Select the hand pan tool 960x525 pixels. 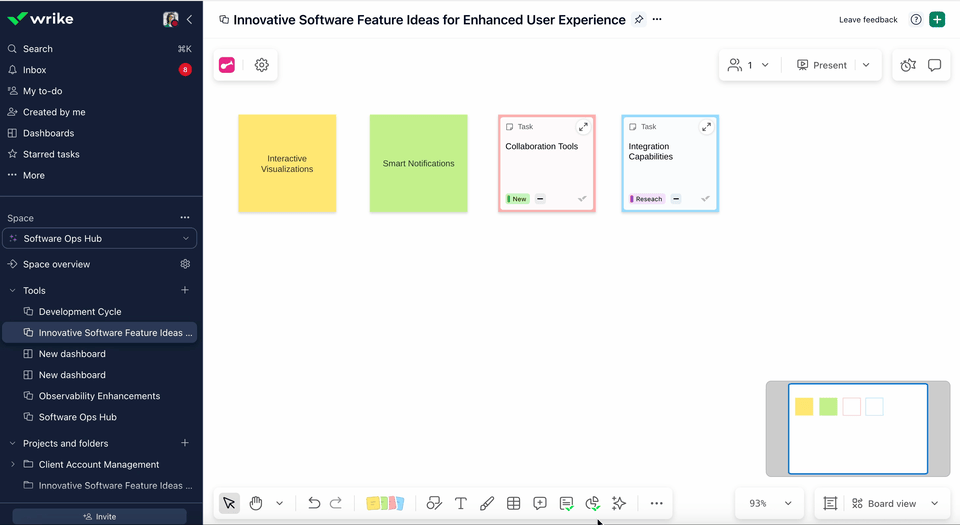point(256,504)
